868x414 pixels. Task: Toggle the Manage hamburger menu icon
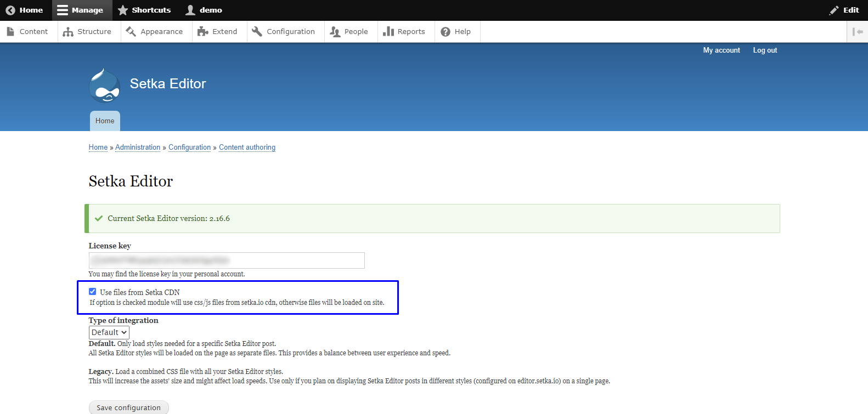pos(63,10)
